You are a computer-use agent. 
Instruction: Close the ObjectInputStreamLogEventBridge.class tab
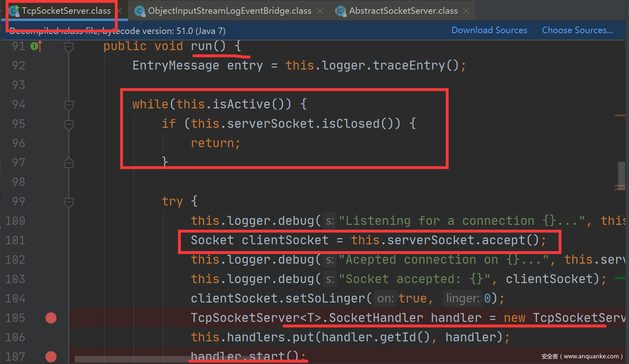click(320, 11)
